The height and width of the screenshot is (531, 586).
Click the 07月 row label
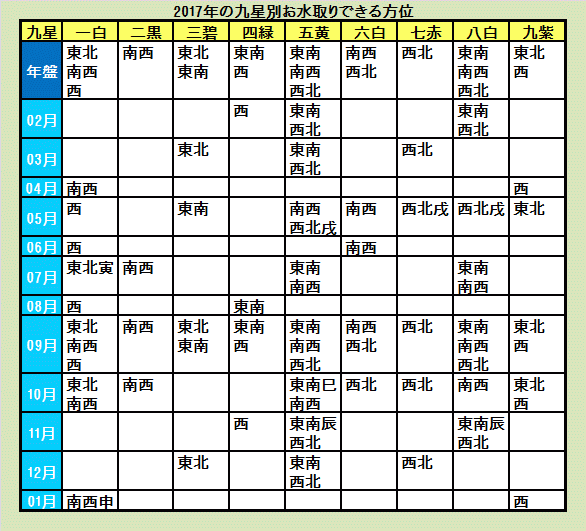[41, 276]
